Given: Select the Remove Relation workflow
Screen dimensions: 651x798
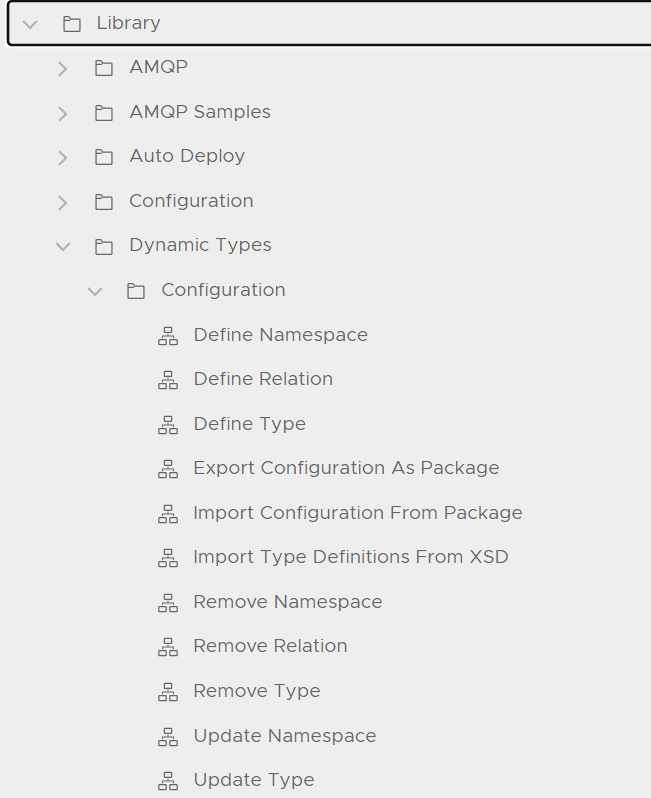Looking at the screenshot, I should (270, 646).
